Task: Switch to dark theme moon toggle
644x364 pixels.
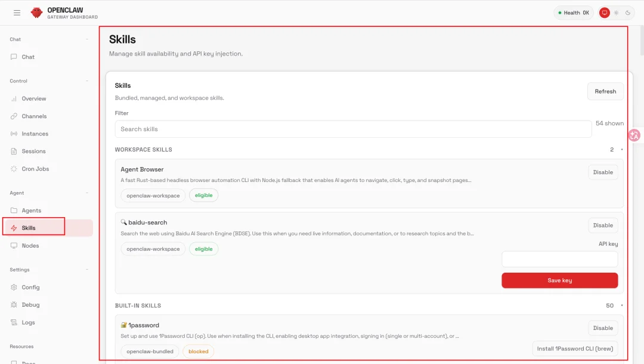Action: pyautogui.click(x=627, y=13)
